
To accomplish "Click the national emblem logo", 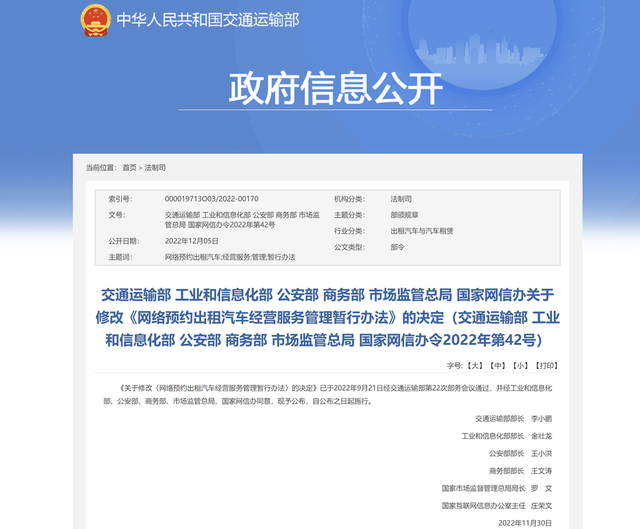I will [x=96, y=20].
